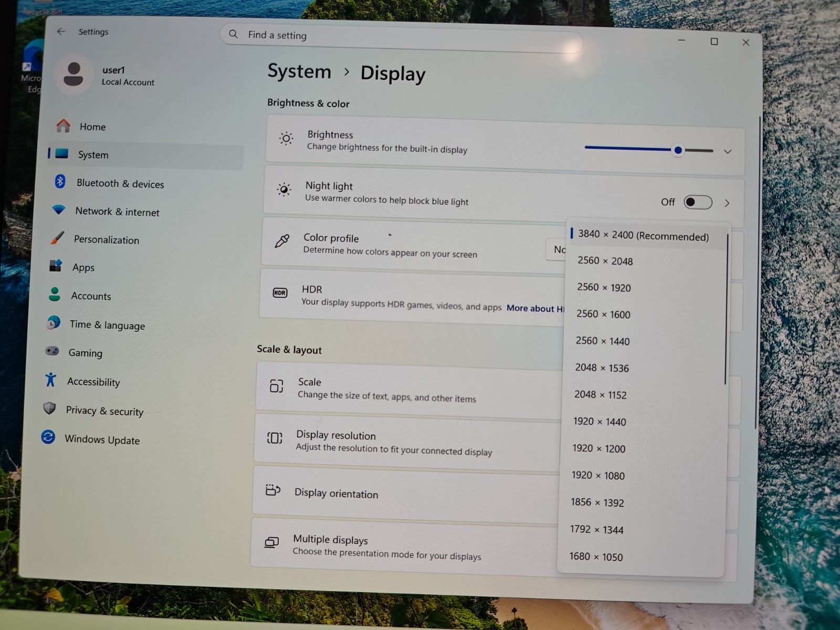Click the user1 profile avatar
Screen dimensions: 840x630
[x=73, y=74]
